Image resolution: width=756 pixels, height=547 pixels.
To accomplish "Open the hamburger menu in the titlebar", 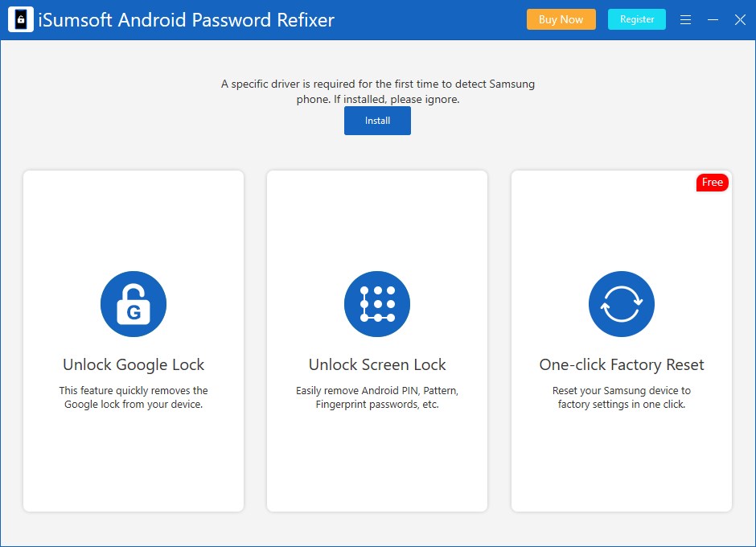I will [x=685, y=19].
